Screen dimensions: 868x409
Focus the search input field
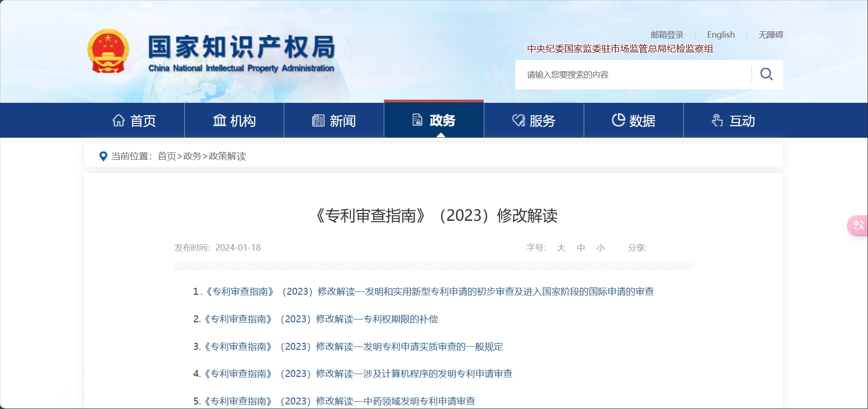[634, 74]
